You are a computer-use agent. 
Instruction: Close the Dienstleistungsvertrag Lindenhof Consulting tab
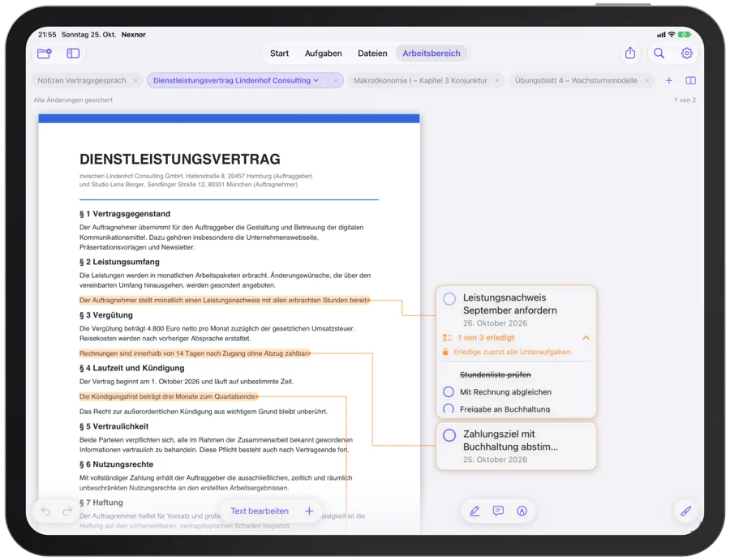click(335, 80)
